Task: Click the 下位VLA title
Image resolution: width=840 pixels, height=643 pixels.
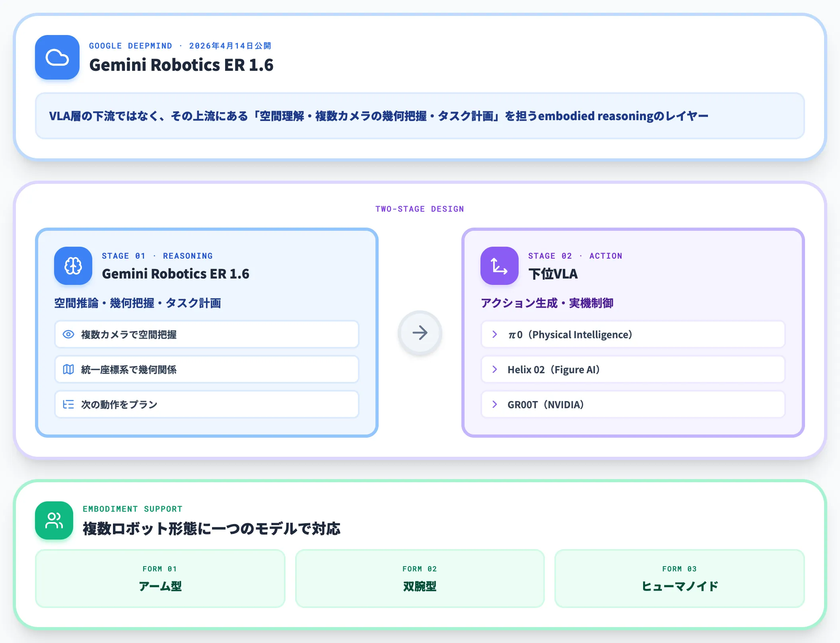Action: coord(553,274)
